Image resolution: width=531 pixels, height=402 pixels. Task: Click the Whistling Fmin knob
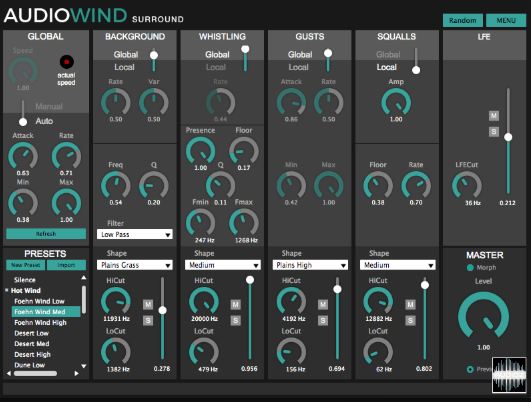click(x=200, y=223)
